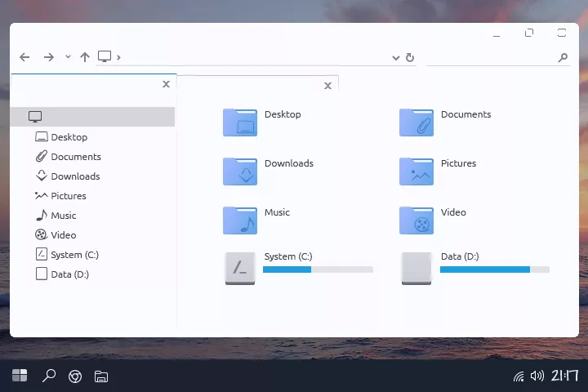Select the Documents folder icon

tap(416, 122)
